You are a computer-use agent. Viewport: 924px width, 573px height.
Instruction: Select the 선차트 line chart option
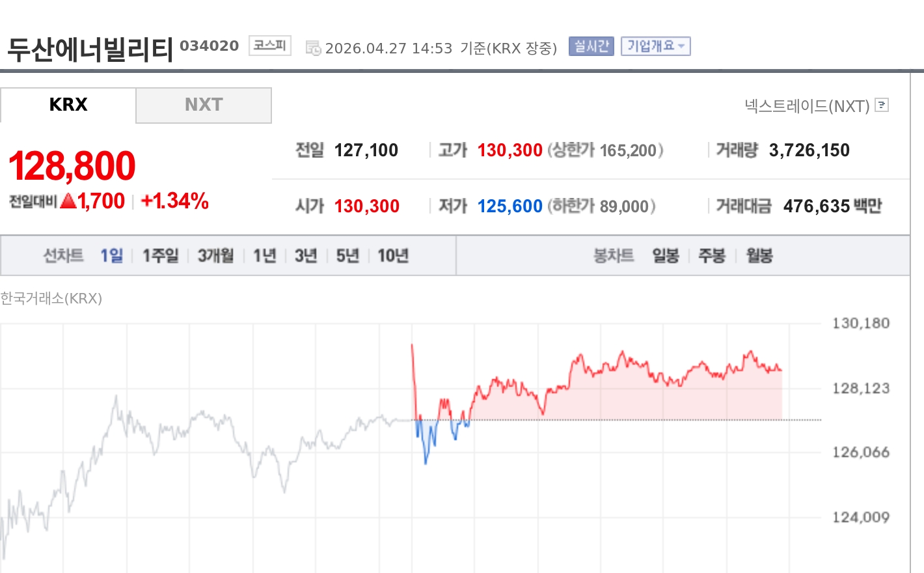(x=63, y=255)
